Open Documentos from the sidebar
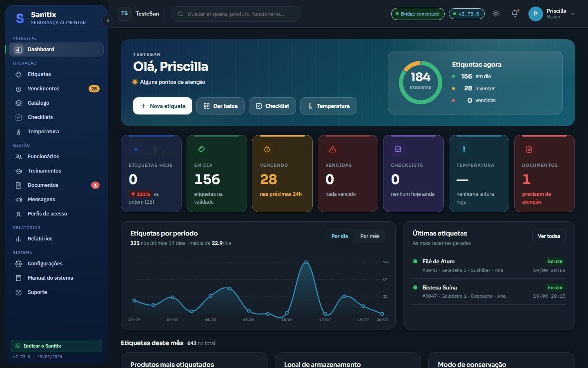The image size is (588, 368). (x=56, y=185)
